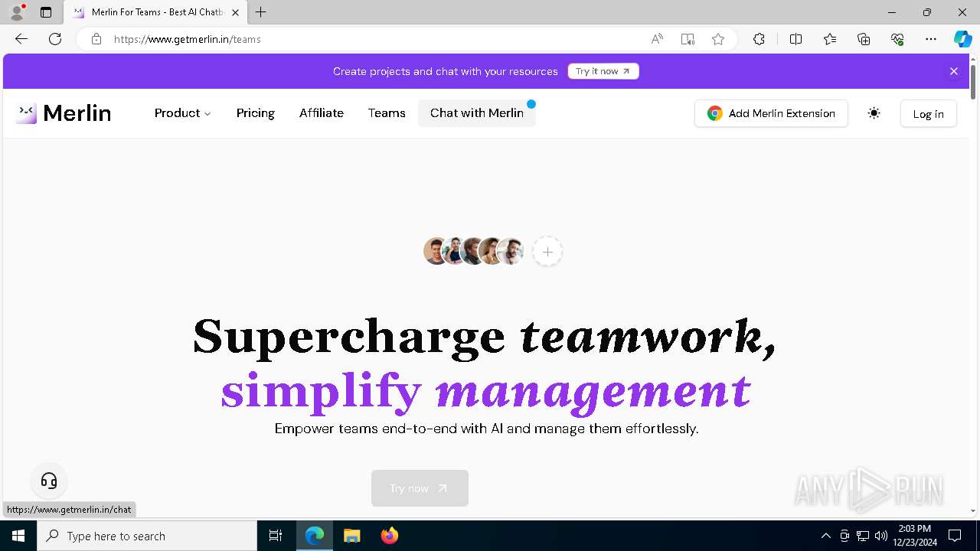Select the Merlin For Teams tab
This screenshot has width=980, height=551.
pyautogui.click(x=155, y=12)
